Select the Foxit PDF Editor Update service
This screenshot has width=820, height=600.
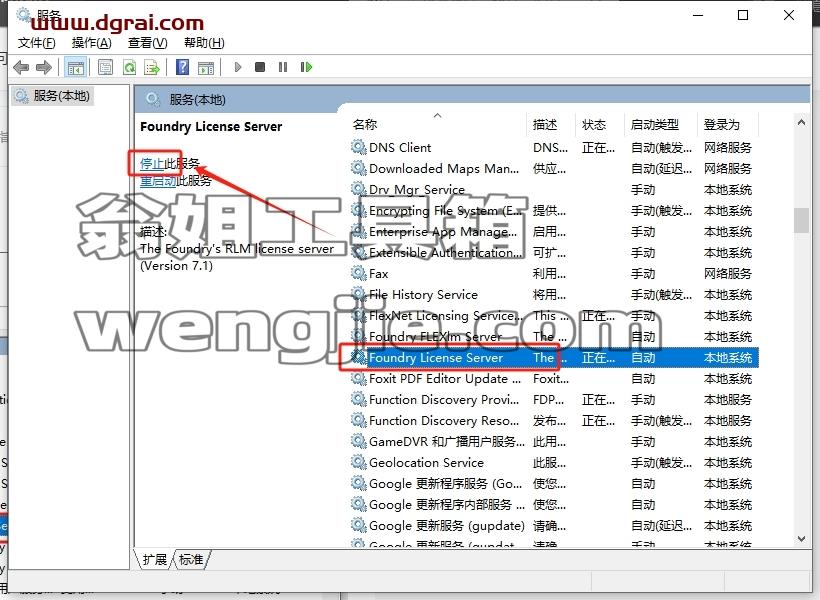point(554,379)
